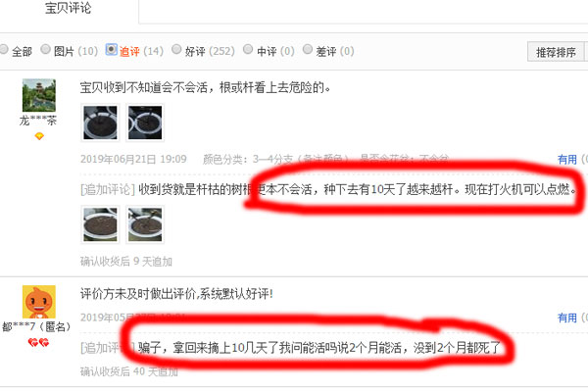This screenshot has width=588, height=392.
Task: Pick the 差评 (0) radio button
Action: click(x=308, y=49)
